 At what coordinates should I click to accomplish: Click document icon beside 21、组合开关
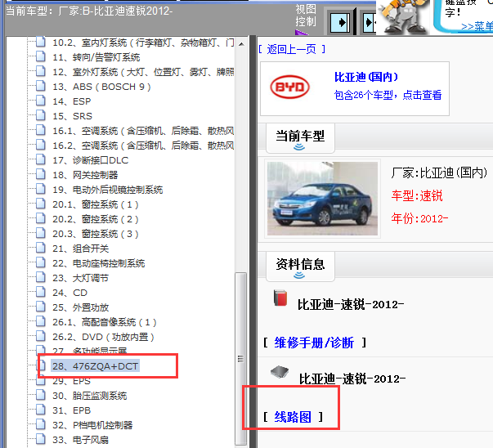click(41, 248)
